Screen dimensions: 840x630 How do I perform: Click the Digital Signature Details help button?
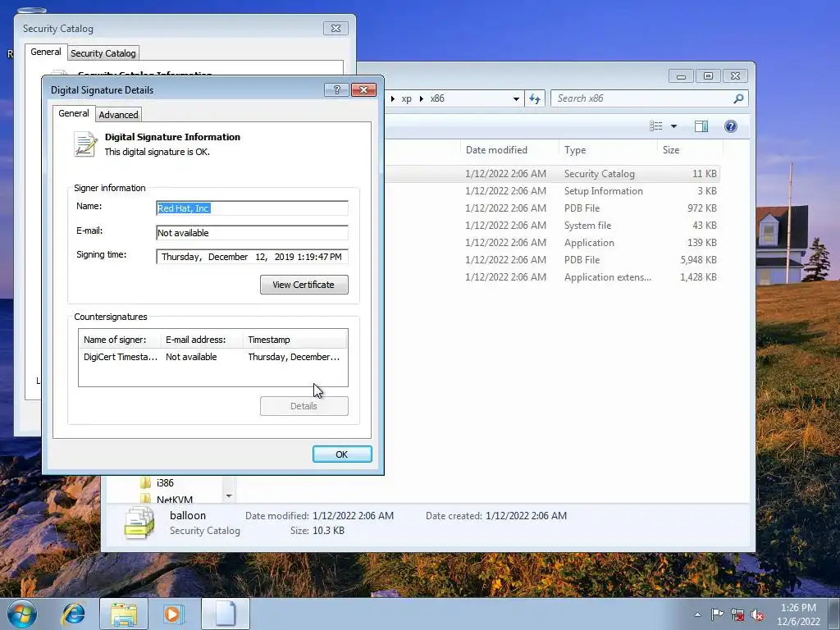pyautogui.click(x=337, y=89)
